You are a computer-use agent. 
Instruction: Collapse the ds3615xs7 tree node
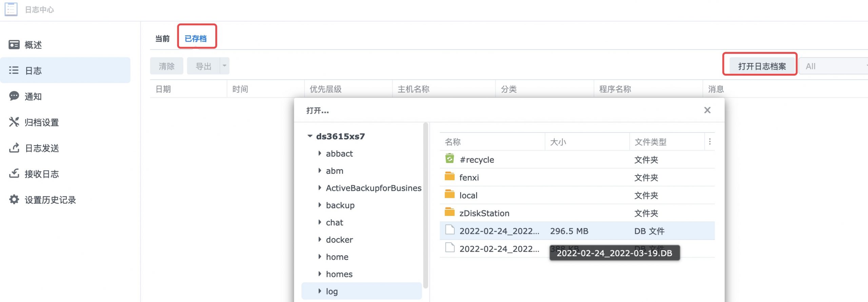[310, 136]
